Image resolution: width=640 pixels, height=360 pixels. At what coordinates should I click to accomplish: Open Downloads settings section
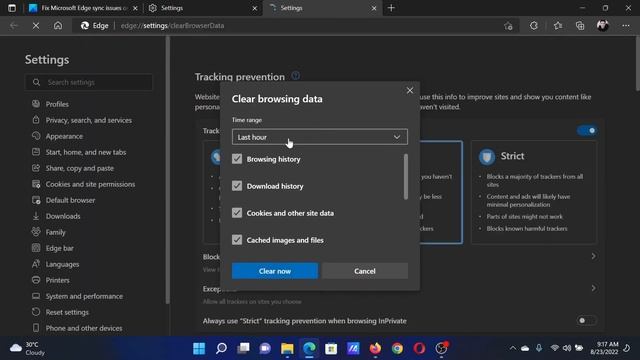63,216
